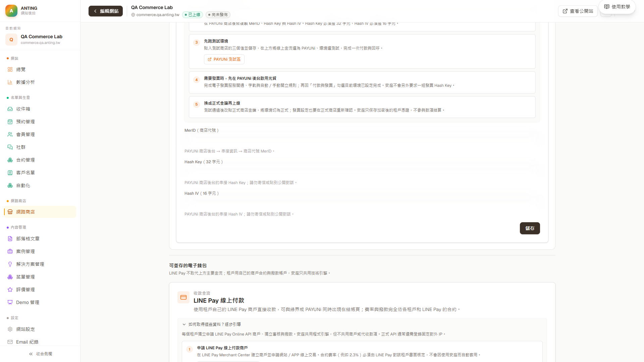Viewport: 644px width, 362px height.
Task: Open 合約管理 contracts icon
Action: click(10, 160)
